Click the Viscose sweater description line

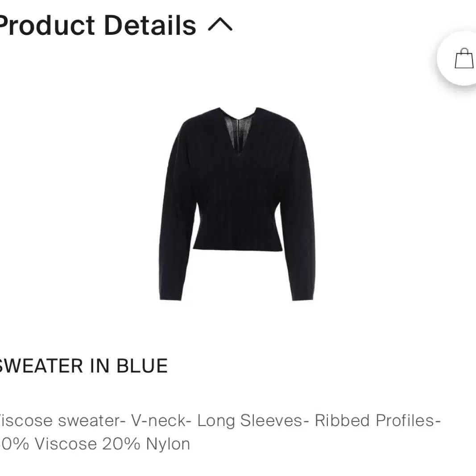220,421
